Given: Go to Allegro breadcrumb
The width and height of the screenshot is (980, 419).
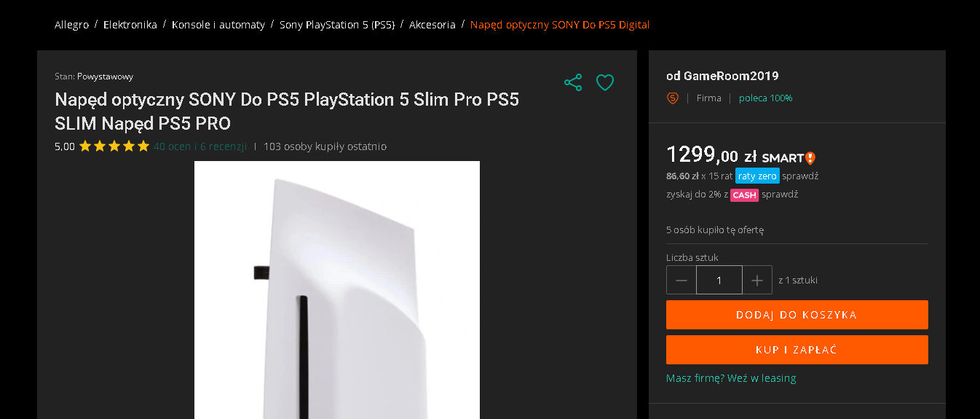Looking at the screenshot, I should (71, 25).
